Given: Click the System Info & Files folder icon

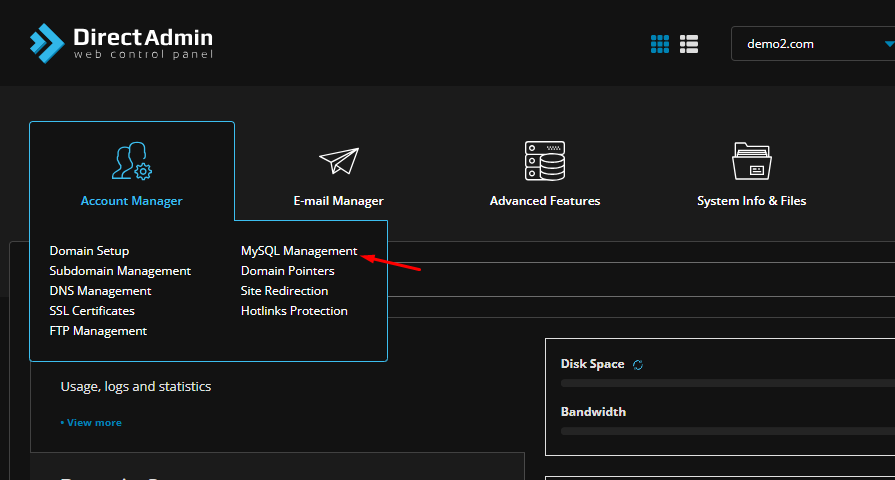Looking at the screenshot, I should [x=752, y=161].
